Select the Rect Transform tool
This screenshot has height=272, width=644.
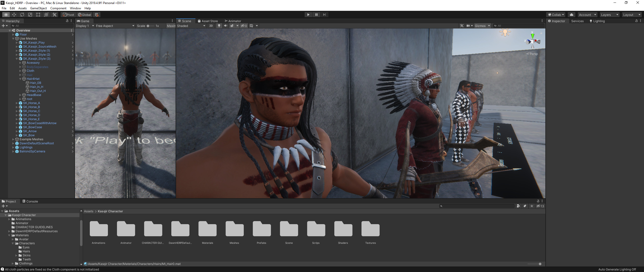click(x=38, y=15)
